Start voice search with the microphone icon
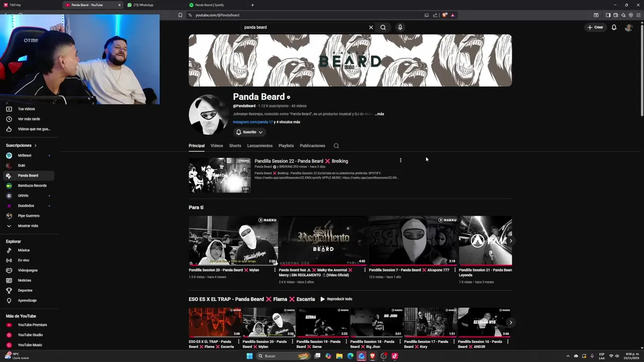Image resolution: width=644 pixels, height=362 pixels. click(x=400, y=27)
